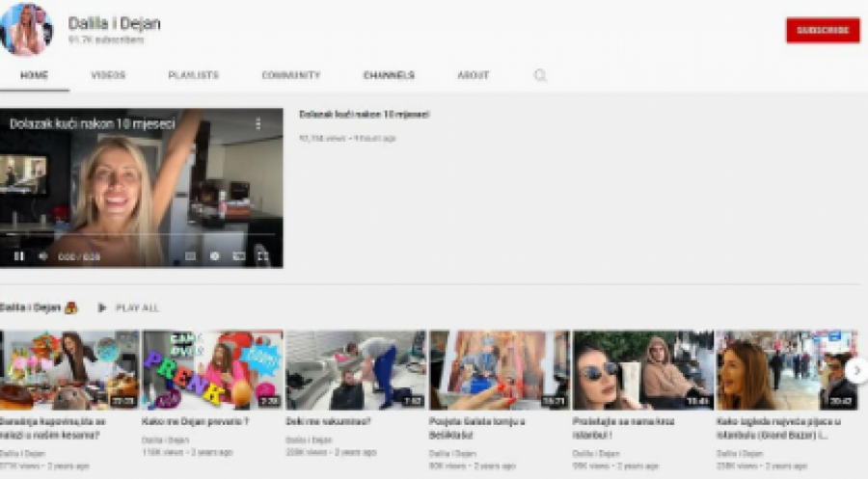This screenshot has height=479, width=868.
Task: Search the channel with the magnifier icon
Action: point(540,75)
